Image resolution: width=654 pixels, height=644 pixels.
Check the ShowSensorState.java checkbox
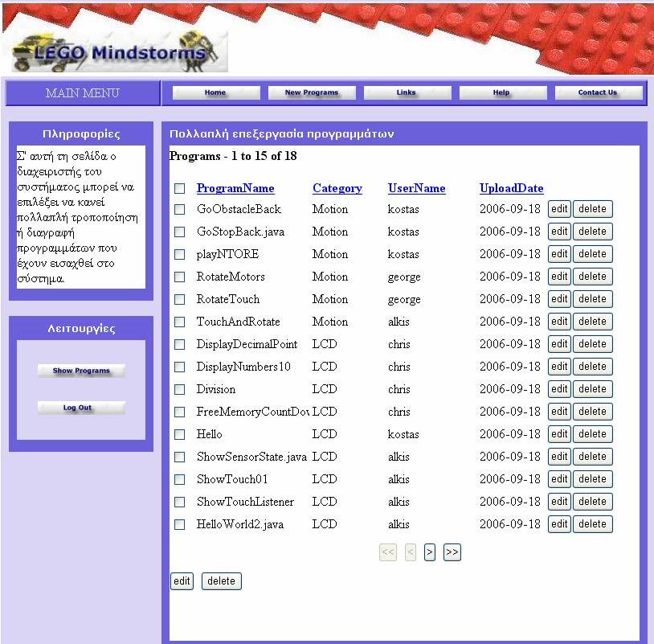pyautogui.click(x=179, y=457)
